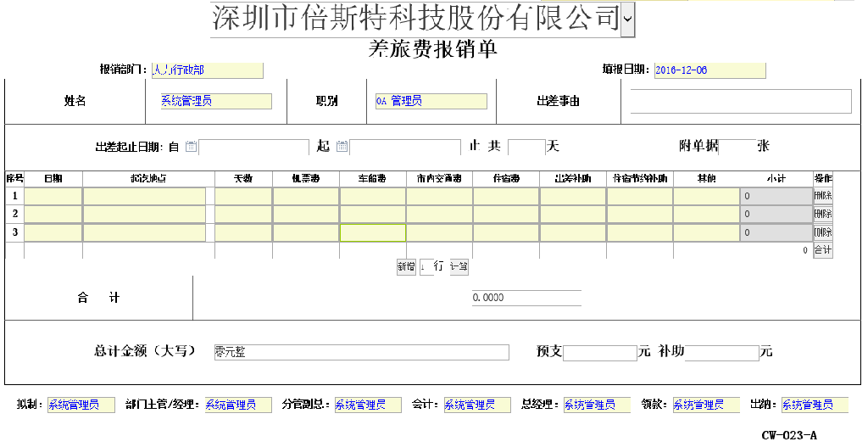868x447 pixels.
Task: Click the 起讫地点 cell in row 2
Action: tap(144, 215)
